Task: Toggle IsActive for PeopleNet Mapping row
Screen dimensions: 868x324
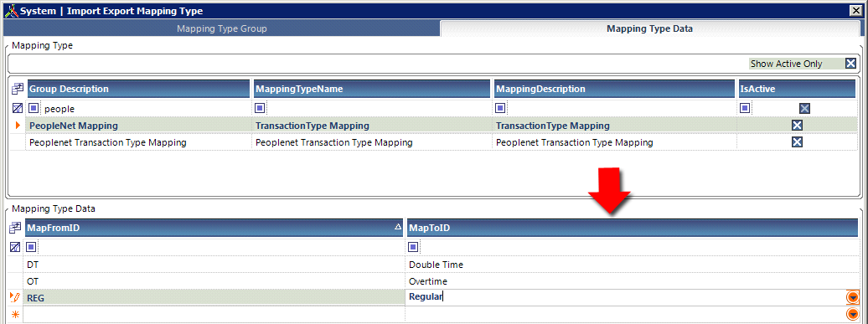Action: pos(797,126)
